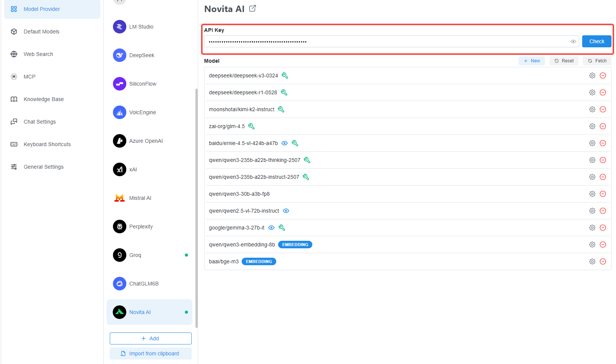Image resolution: width=616 pixels, height=364 pixels.
Task: Open settings for baai/bge-m3
Action: pyautogui.click(x=592, y=261)
